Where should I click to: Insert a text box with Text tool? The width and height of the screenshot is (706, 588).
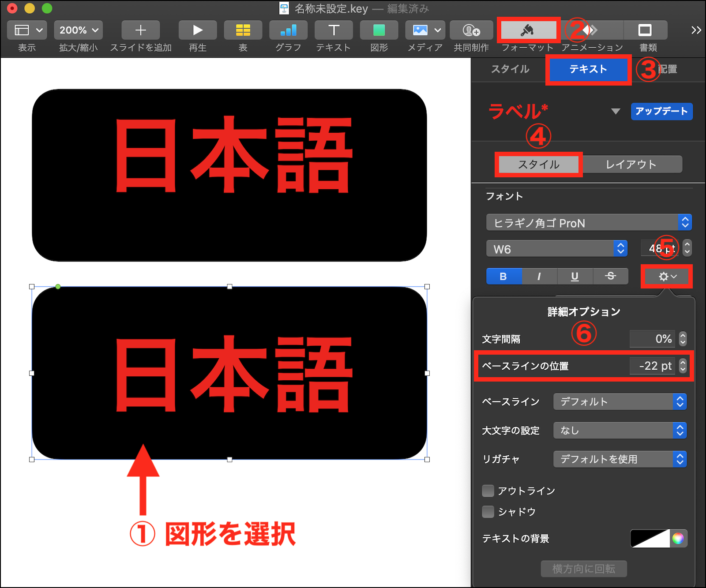click(334, 30)
